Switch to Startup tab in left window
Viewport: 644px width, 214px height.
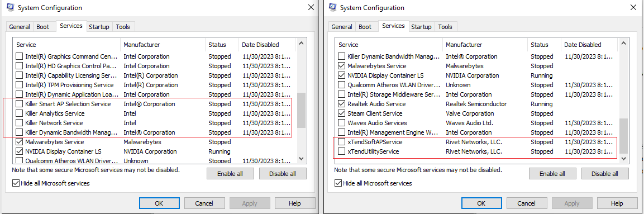tap(99, 27)
